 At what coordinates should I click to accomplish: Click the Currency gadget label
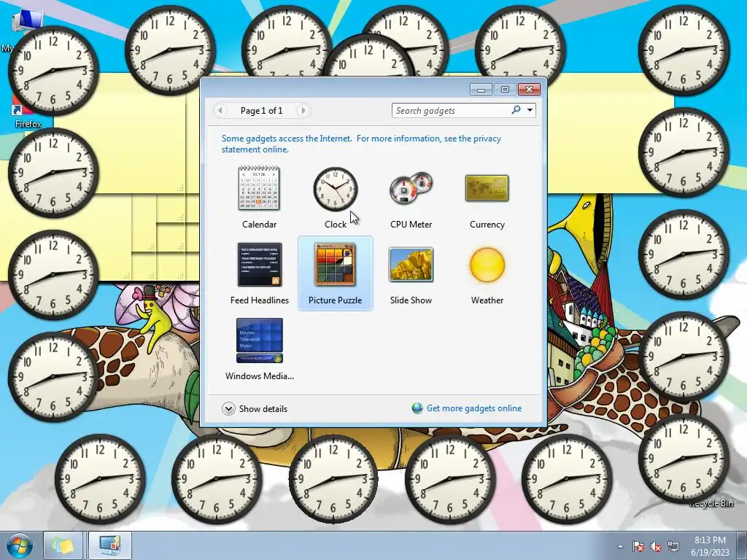click(x=487, y=225)
